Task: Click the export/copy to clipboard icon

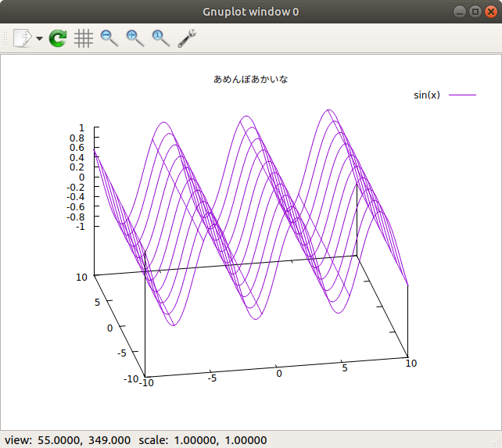Action: pos(23,38)
